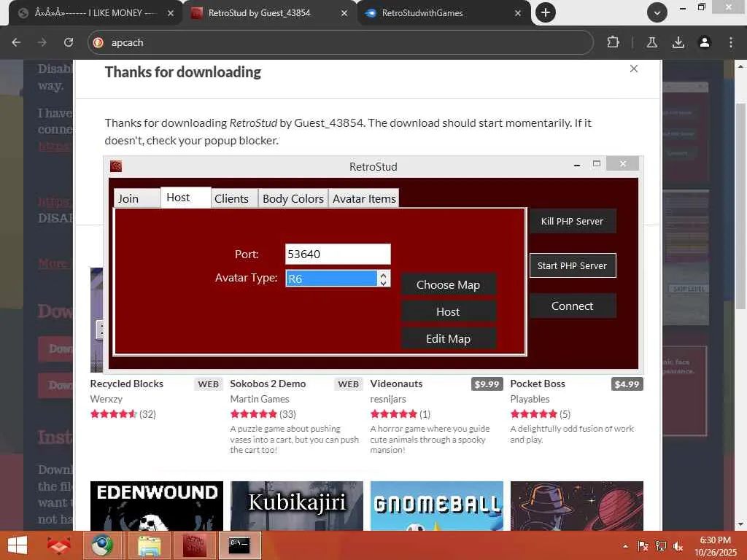747x560 pixels.
Task: Open the Martin Games author link
Action: [x=260, y=399]
